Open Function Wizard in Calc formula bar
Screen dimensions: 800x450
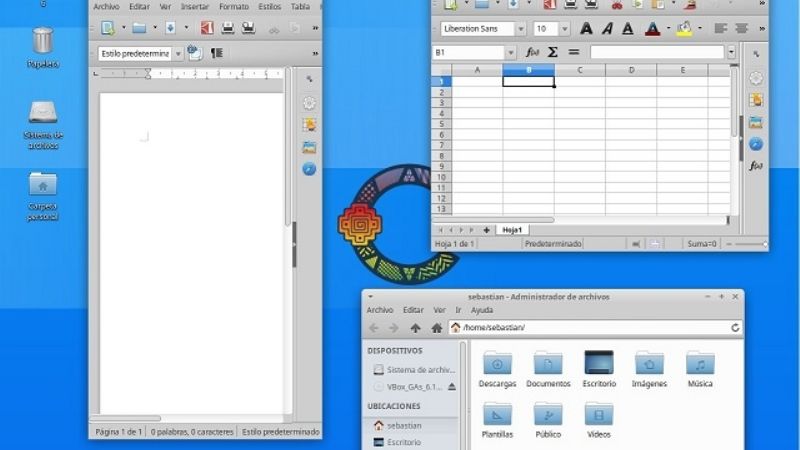pos(532,52)
